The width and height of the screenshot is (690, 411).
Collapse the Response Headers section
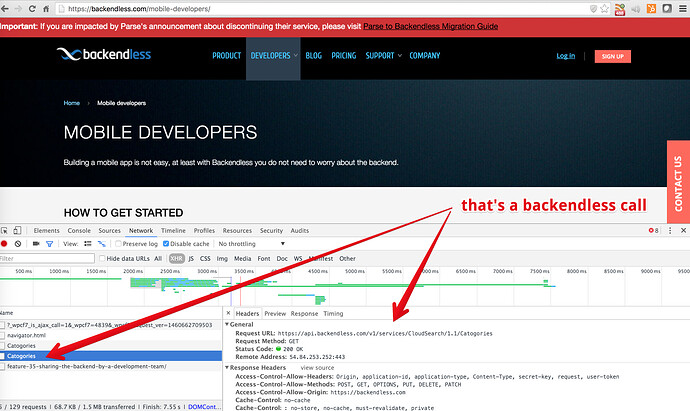point(227,367)
